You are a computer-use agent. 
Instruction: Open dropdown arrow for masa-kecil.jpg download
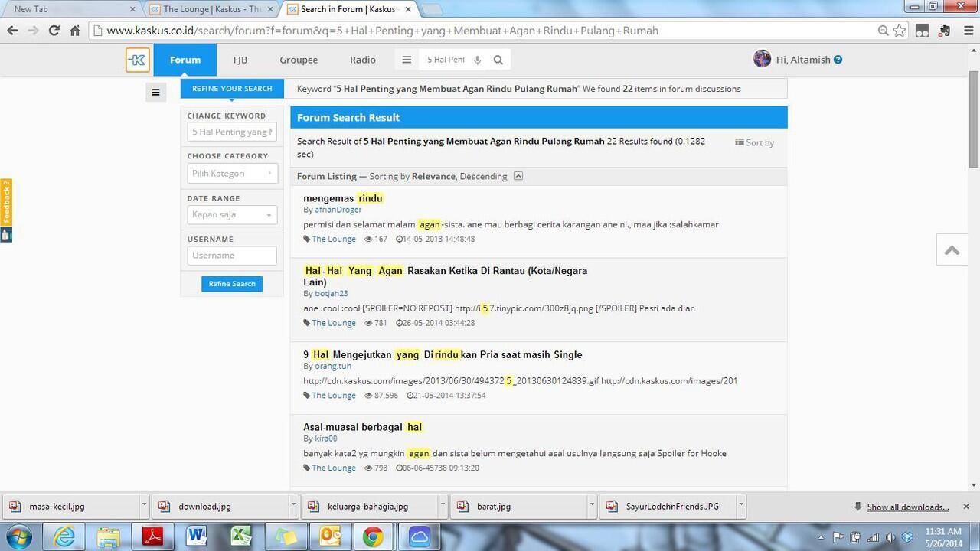coord(144,506)
